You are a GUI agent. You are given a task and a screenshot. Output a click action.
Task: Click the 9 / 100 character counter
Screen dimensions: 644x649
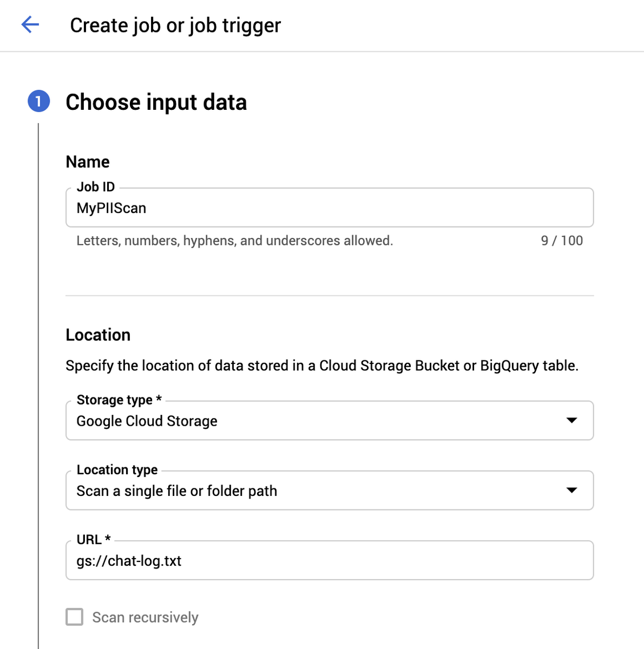click(562, 241)
